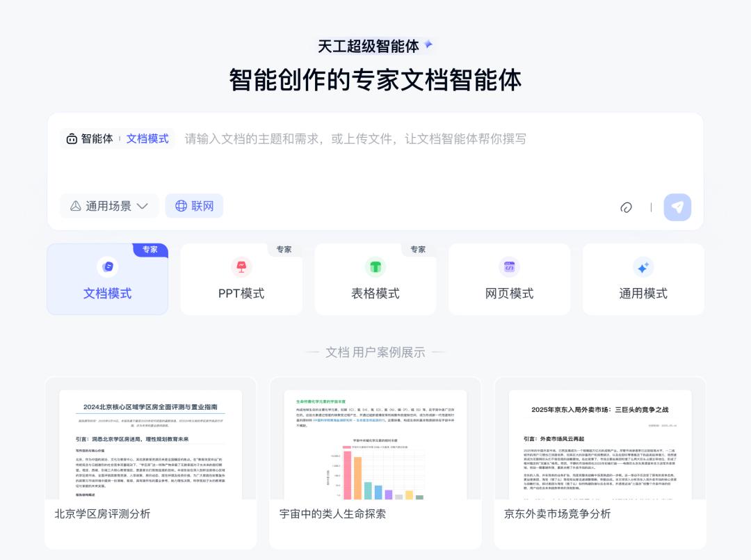Click the green table mode icon

pyautogui.click(x=375, y=266)
